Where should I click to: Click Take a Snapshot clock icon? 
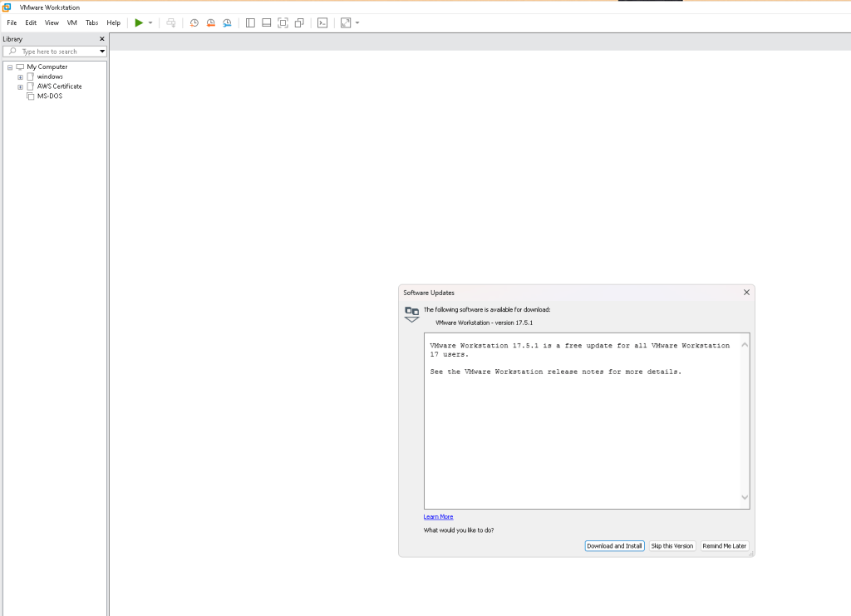[x=194, y=22]
